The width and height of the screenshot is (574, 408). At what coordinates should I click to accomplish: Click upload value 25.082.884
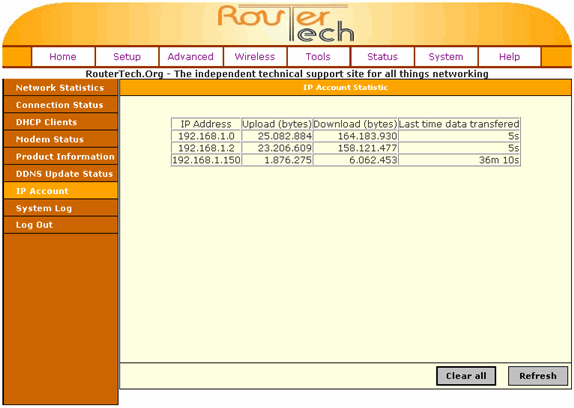[x=277, y=136]
